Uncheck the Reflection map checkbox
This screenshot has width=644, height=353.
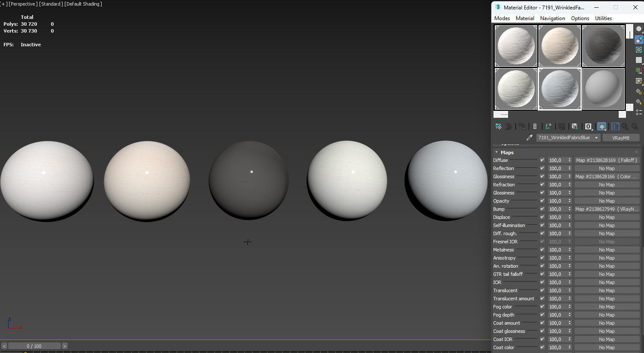point(542,168)
